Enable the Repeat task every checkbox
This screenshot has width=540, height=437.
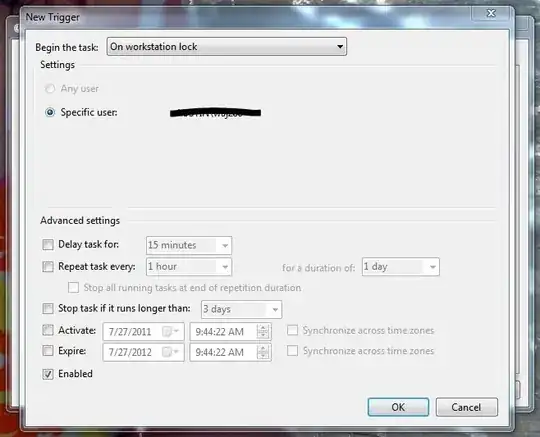(48, 267)
